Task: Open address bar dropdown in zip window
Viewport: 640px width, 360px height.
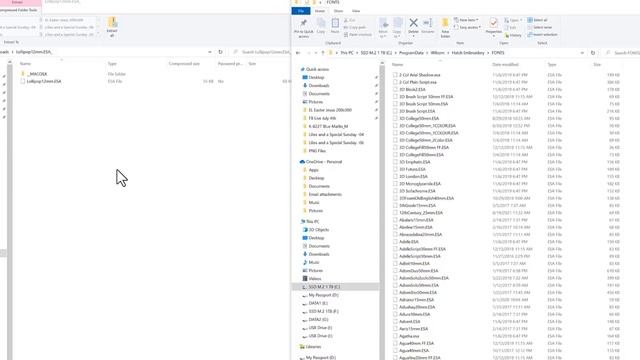Action: tap(210, 52)
